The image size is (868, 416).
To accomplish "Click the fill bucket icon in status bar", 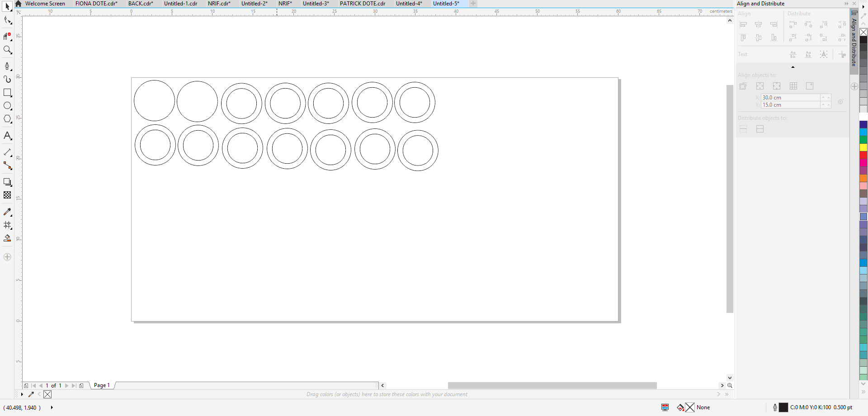I will point(680,407).
